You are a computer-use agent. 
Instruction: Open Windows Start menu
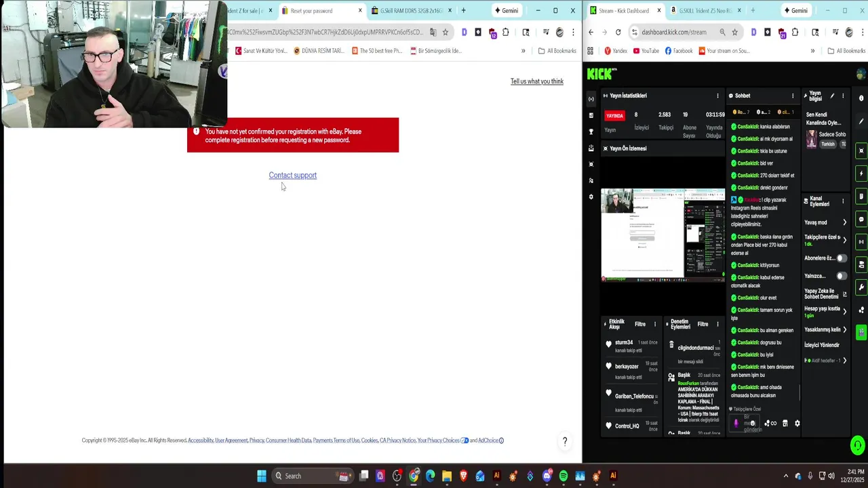click(262, 476)
